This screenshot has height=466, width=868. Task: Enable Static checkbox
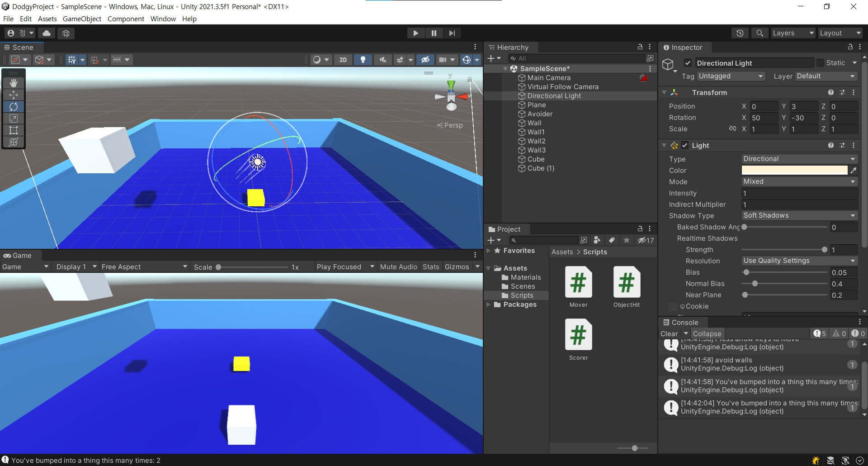pos(820,63)
